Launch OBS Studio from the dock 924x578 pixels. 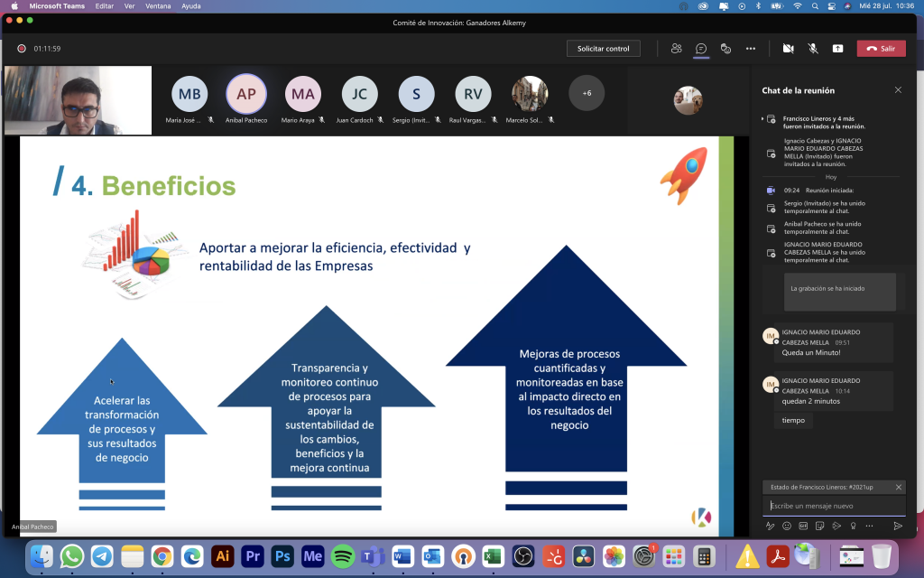click(x=522, y=555)
